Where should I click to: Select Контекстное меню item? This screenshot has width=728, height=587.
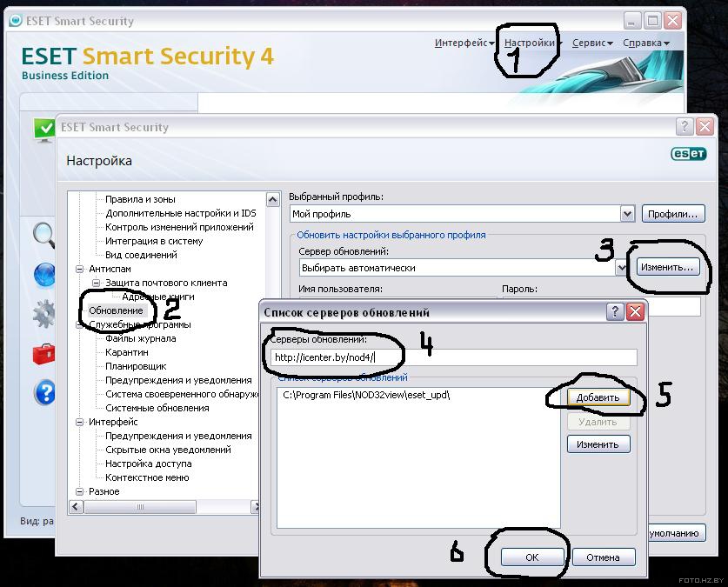point(147,477)
